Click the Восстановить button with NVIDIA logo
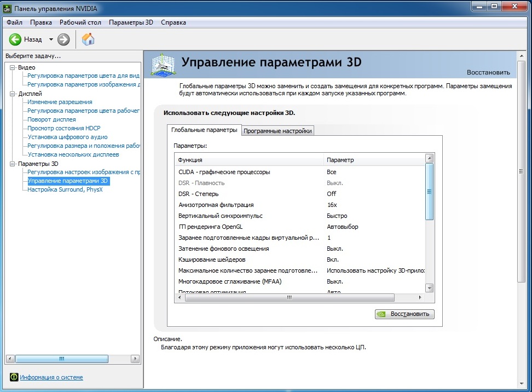The width and height of the screenshot is (532, 392). pos(404,314)
